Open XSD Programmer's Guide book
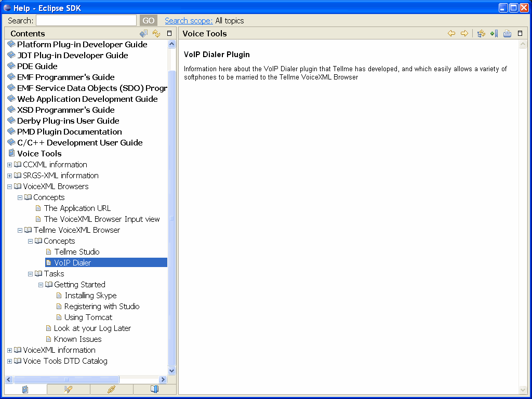532x399 pixels. point(66,110)
